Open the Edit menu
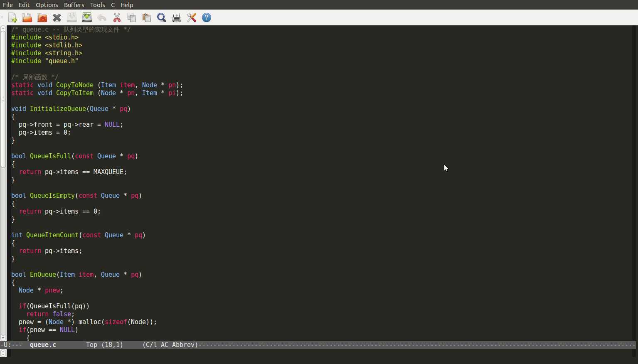Image resolution: width=638 pixels, height=364 pixels. tap(24, 5)
